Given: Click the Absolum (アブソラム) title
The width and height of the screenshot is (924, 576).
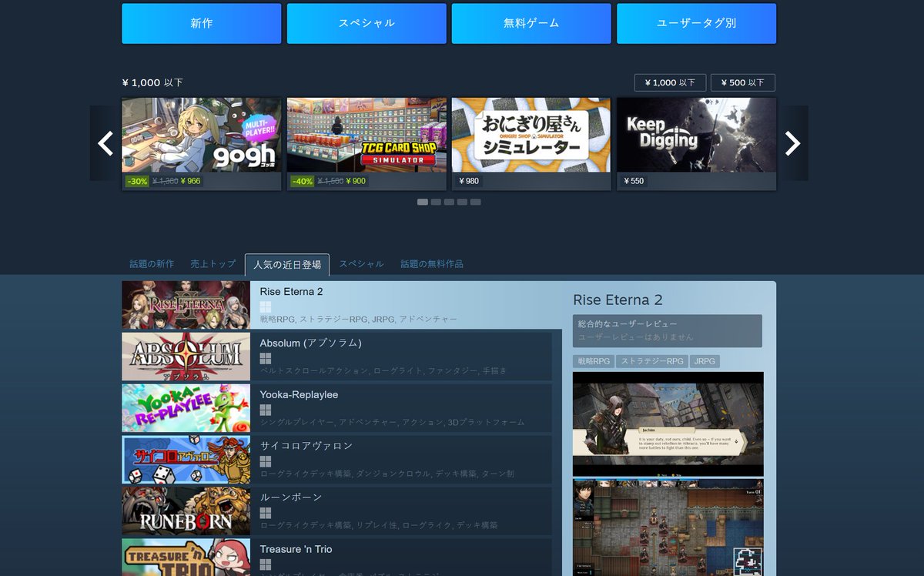Looking at the screenshot, I should click(310, 343).
